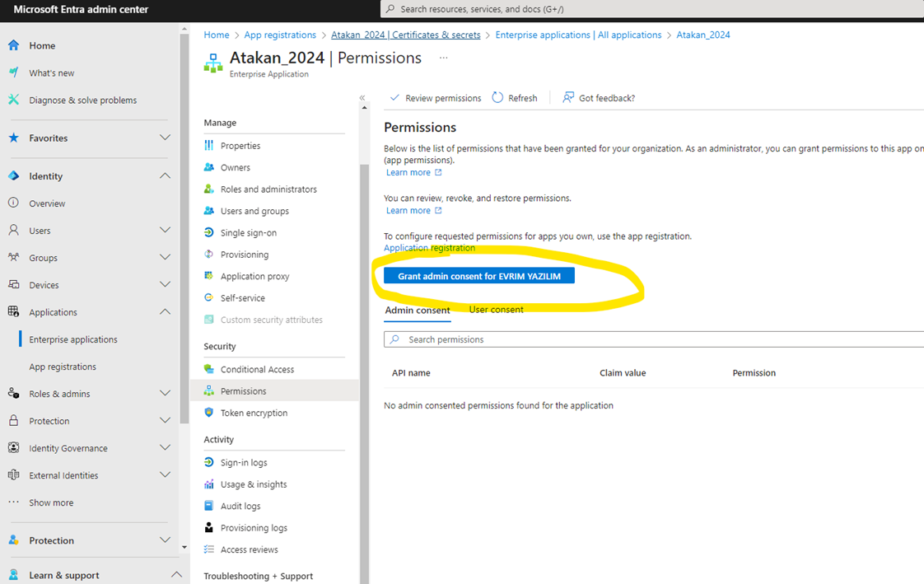The width and height of the screenshot is (924, 584).
Task: Click the Identity Governance icon
Action: [x=13, y=448]
